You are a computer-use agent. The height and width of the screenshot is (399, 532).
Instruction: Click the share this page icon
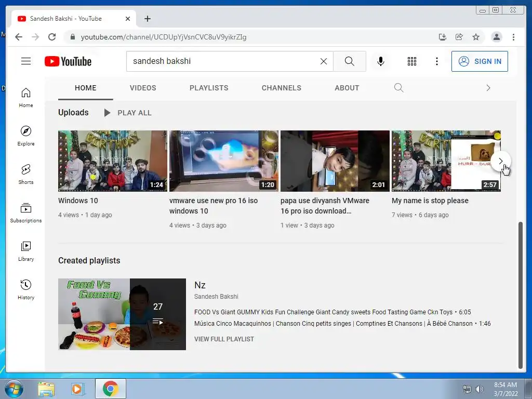pos(459,37)
